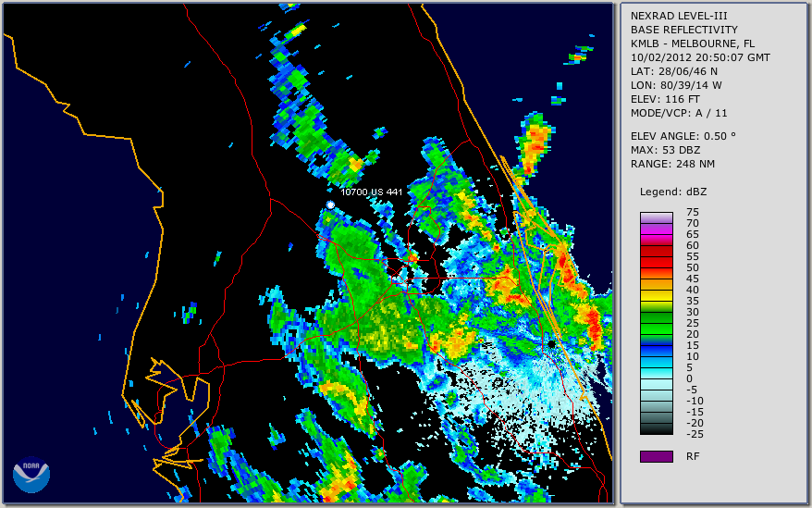
Task: Click the white marker for 10700 US 441
Action: pos(330,205)
